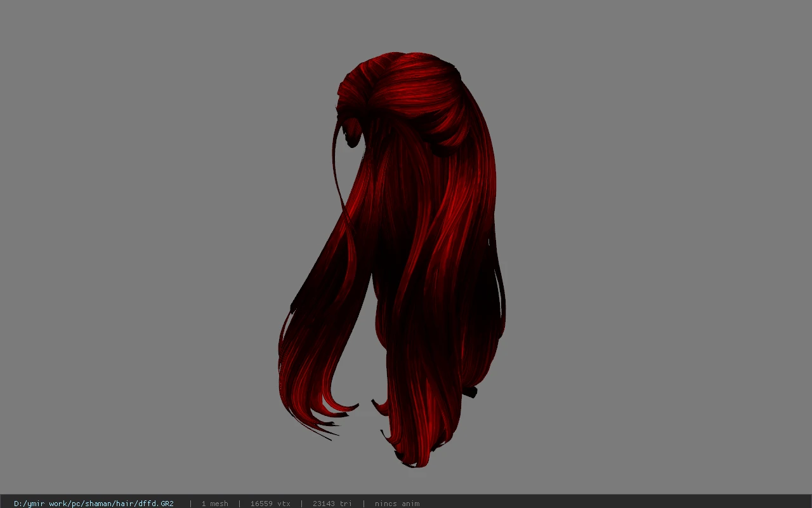Click the "23143 tri" triangle count
Screen dimensions: 812x508
coord(332,504)
